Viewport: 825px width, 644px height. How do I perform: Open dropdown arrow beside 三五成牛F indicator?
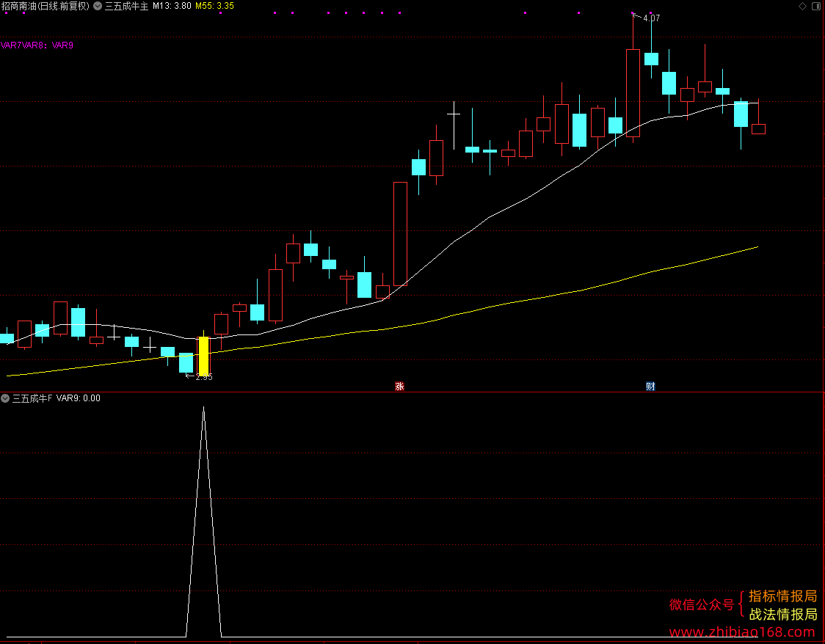click(5, 398)
